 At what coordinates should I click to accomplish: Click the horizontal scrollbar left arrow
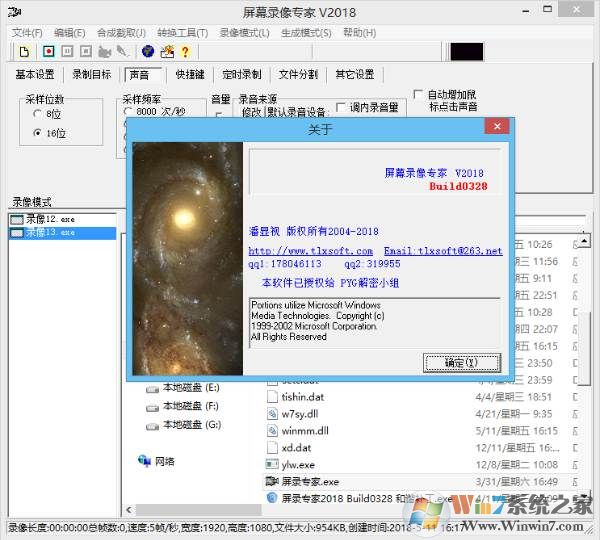click(129, 509)
